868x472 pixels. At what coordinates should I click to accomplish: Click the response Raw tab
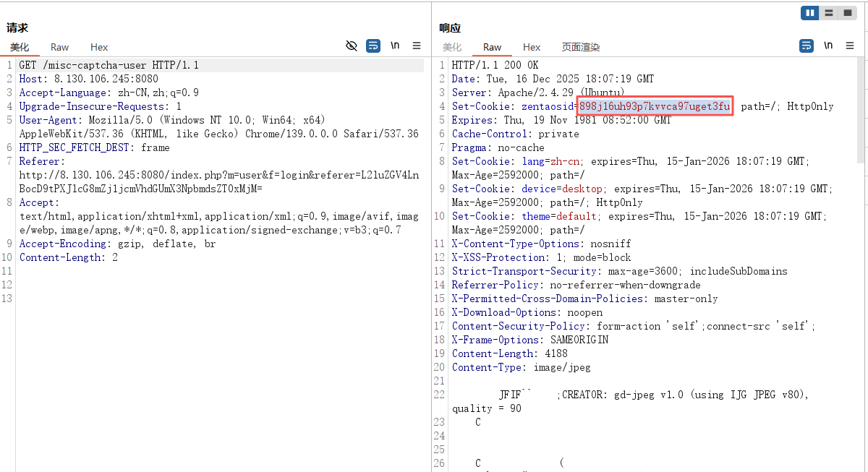point(493,47)
